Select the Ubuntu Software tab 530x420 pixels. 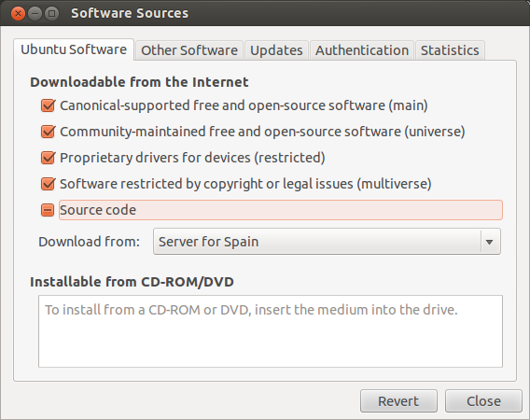tap(74, 49)
